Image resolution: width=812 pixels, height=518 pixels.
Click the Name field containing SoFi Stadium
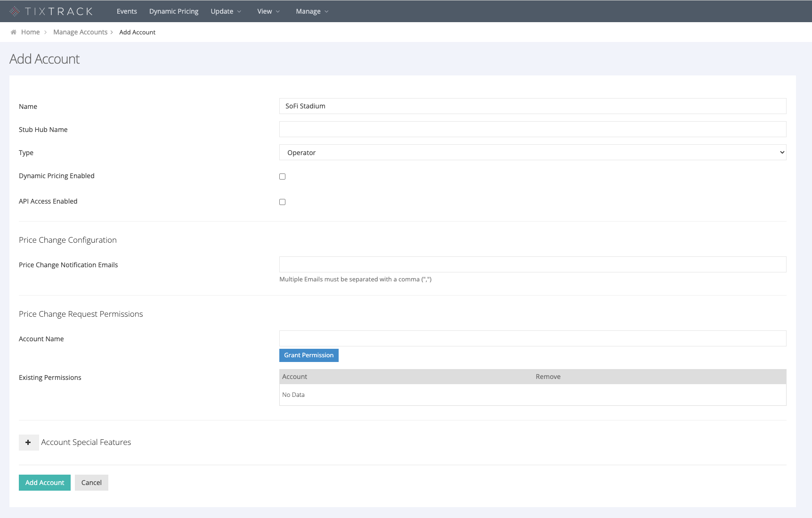(x=533, y=106)
